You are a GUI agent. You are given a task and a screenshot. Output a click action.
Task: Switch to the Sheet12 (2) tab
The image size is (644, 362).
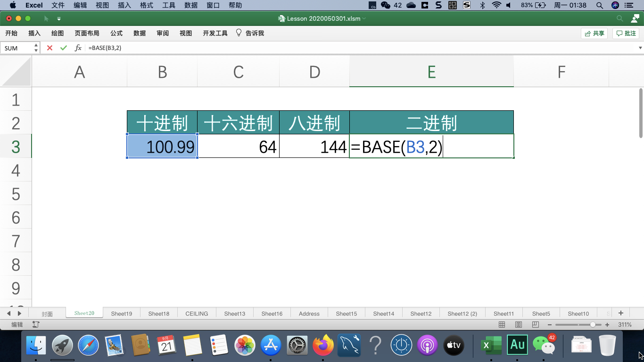(462, 313)
